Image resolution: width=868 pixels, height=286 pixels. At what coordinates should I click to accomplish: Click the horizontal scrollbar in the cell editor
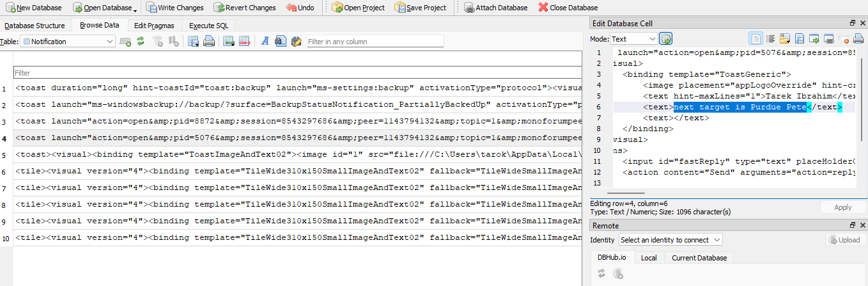626,193
